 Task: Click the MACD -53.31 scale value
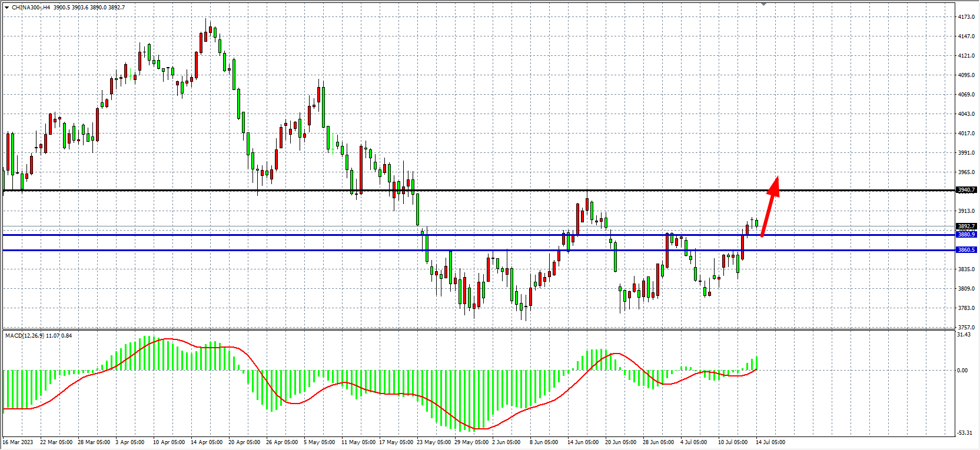click(x=965, y=433)
